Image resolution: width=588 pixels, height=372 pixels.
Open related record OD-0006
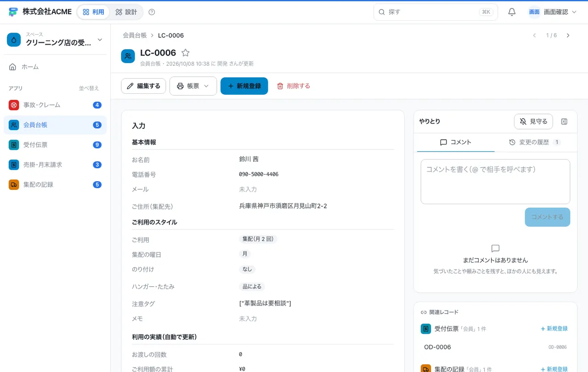(x=495, y=347)
